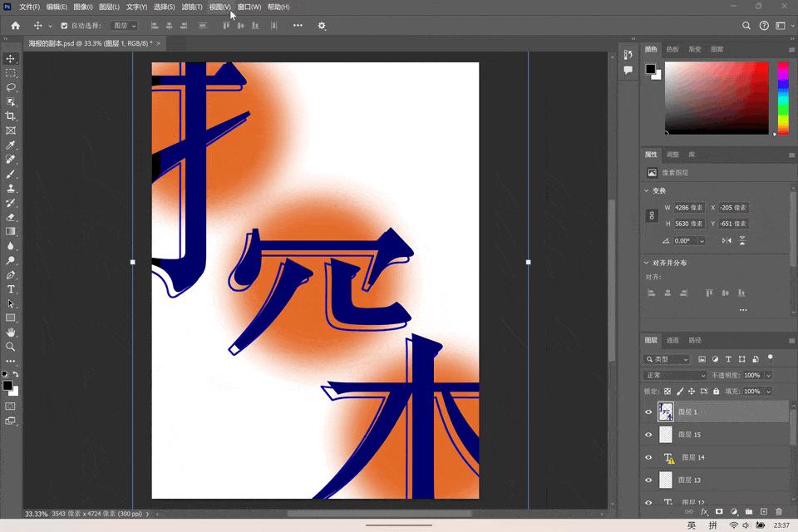Click in the color picker gradient field
This screenshot has width=798, height=532.
coord(717,97)
